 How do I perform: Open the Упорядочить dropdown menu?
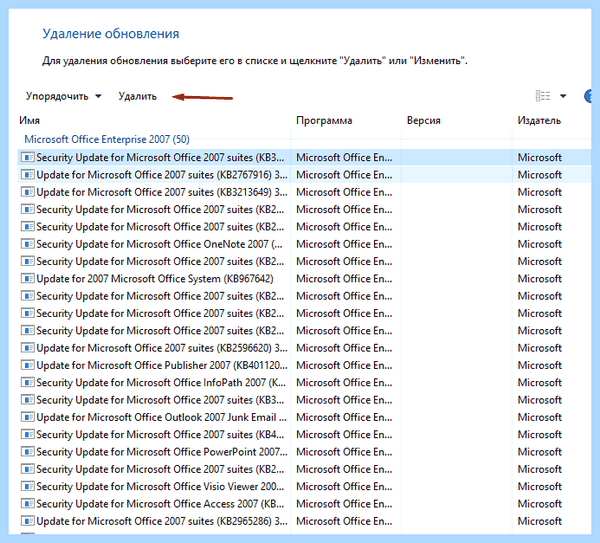[64, 96]
